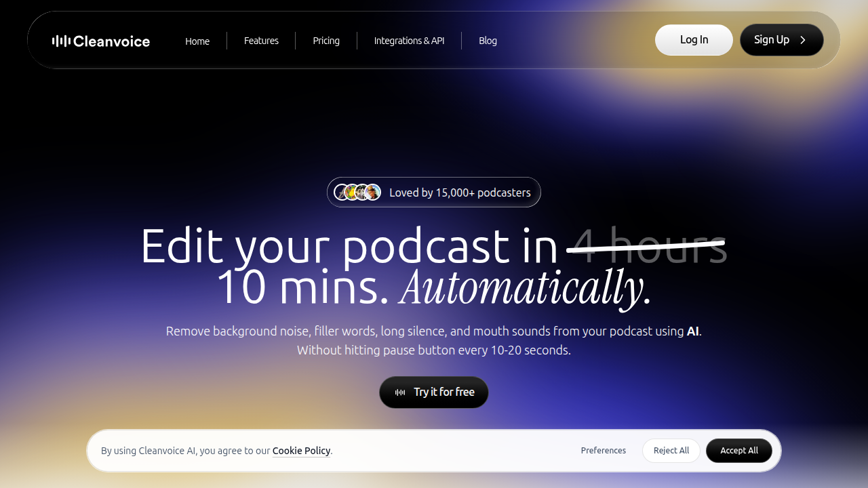The image size is (868, 488).
Task: Visit the Blog link
Action: click(x=488, y=41)
